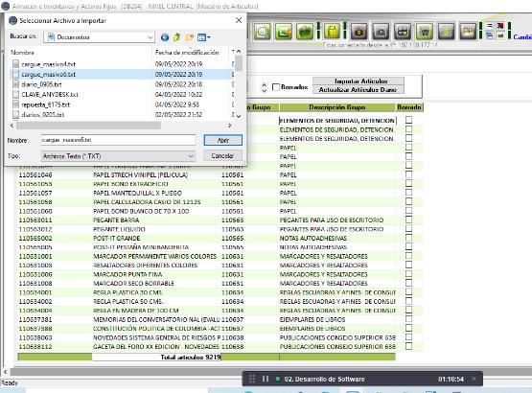Image resolution: width=532 pixels, height=393 pixels.
Task: Click the cell NOTAS AUTOADHESIVAS for POST-IT GRANDE
Action: pyautogui.click(x=313, y=239)
